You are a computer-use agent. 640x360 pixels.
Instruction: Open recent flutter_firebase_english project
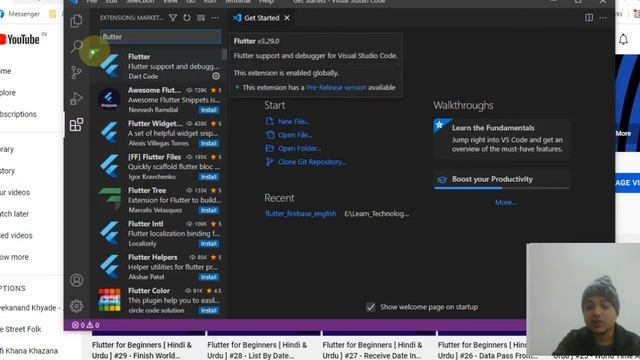pyautogui.click(x=300, y=213)
